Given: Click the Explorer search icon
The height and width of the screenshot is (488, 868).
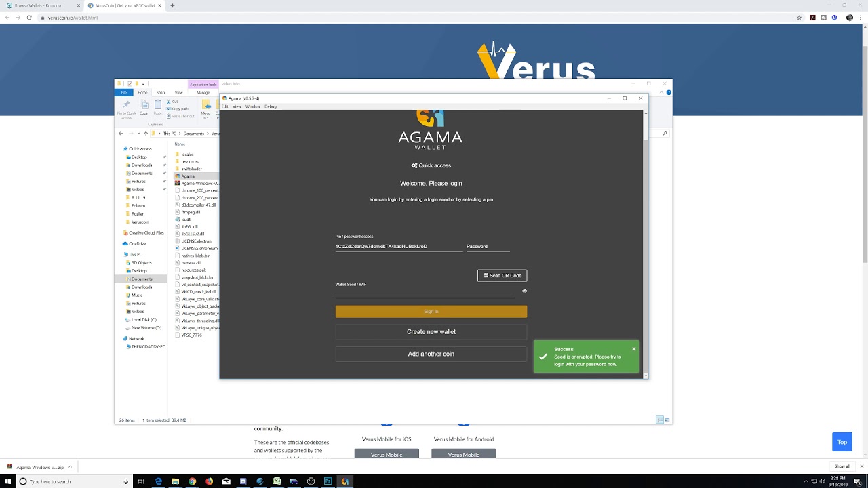Looking at the screenshot, I should 665,134.
